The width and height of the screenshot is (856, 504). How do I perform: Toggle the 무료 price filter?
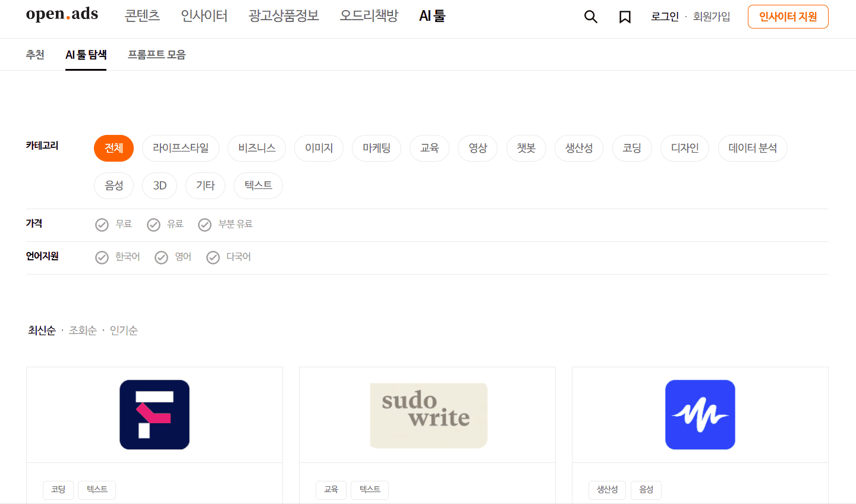[114, 224]
